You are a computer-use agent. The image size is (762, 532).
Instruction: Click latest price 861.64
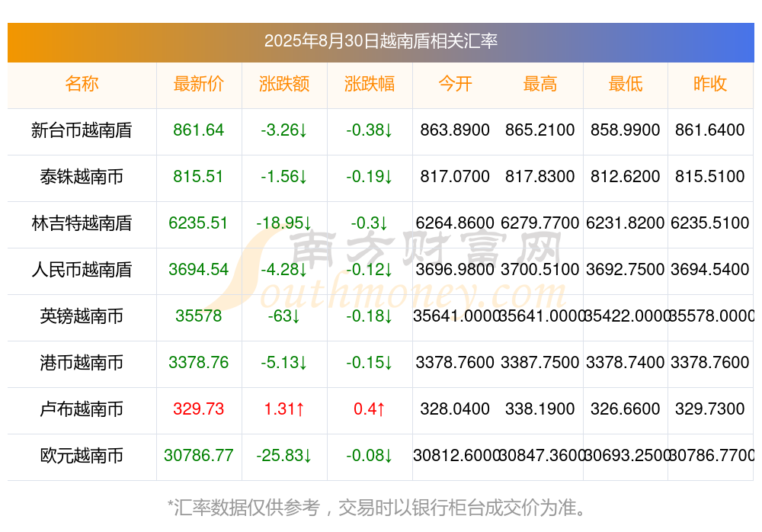pyautogui.click(x=198, y=130)
